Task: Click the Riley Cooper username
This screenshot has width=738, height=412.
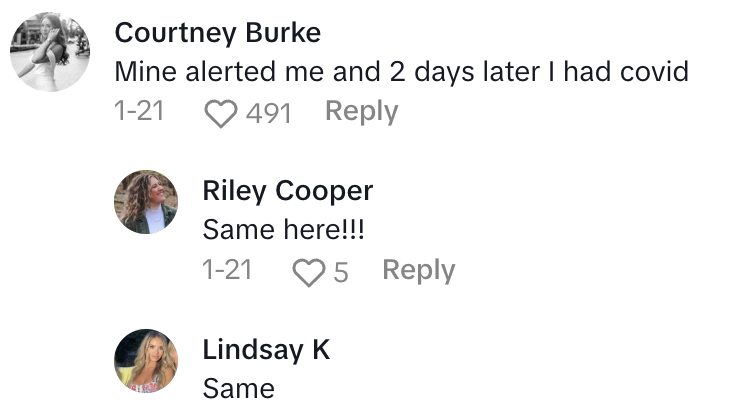Action: pos(288,190)
